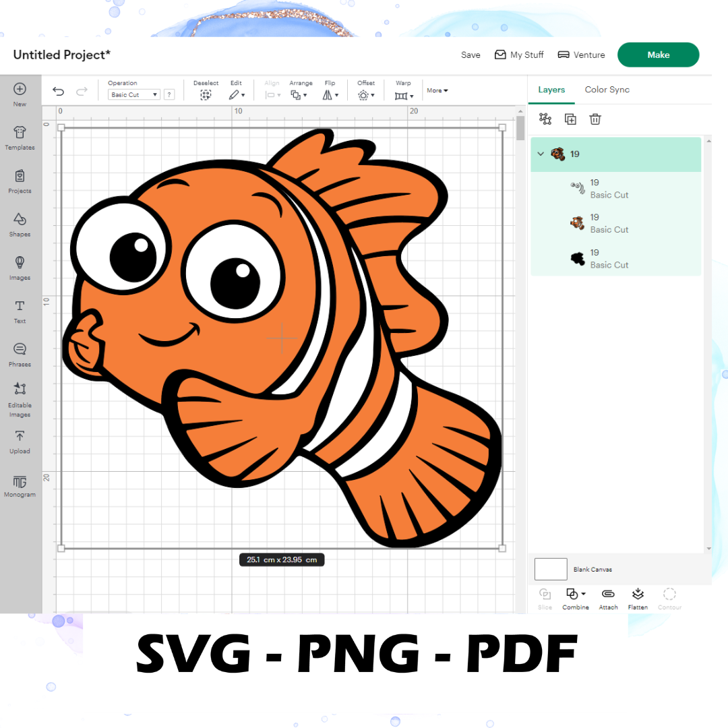Expand the More toolbar menu
This screenshot has height=728, width=728.
click(437, 90)
